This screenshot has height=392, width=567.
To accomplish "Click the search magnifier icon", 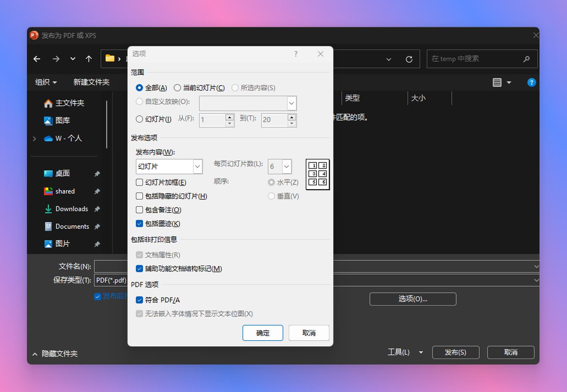I will [526, 59].
